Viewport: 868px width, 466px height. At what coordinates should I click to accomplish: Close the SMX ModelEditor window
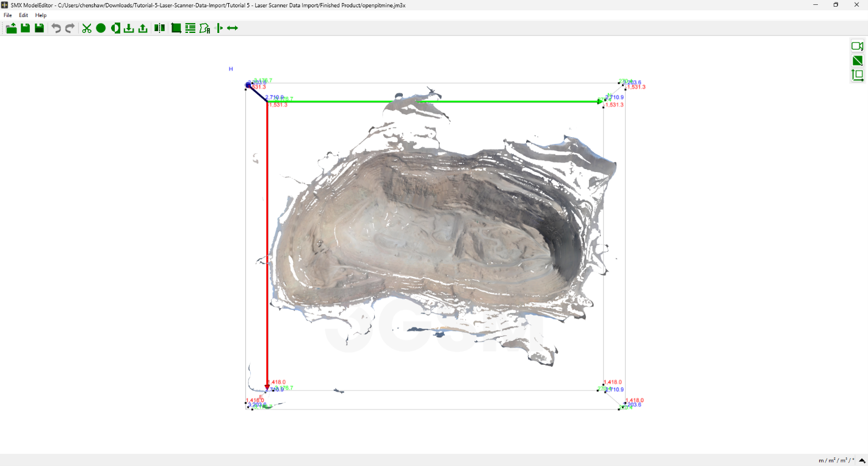point(856,5)
